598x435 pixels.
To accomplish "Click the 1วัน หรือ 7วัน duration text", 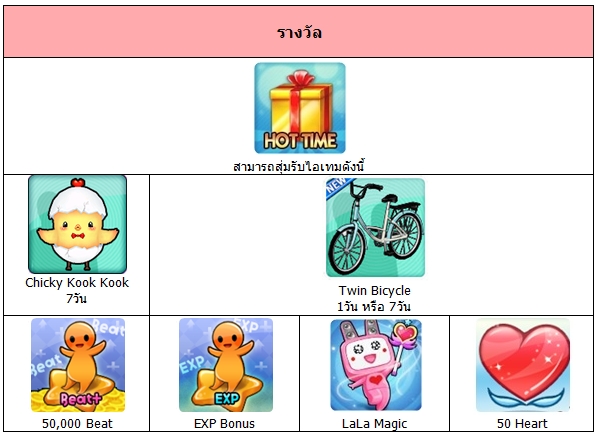I will (374, 306).
